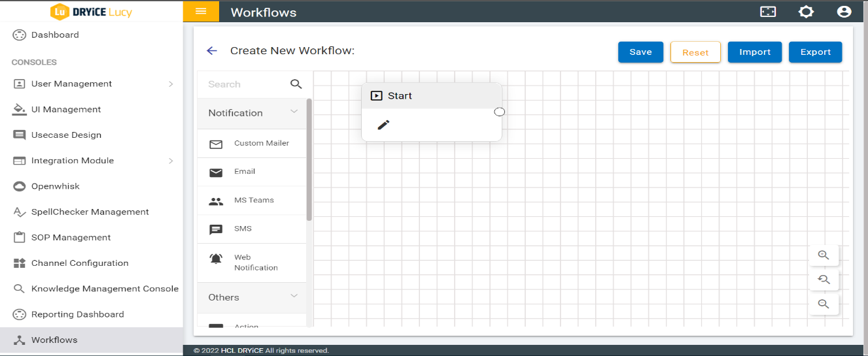Click the search magnifier icon
The height and width of the screenshot is (356, 868).
click(296, 84)
